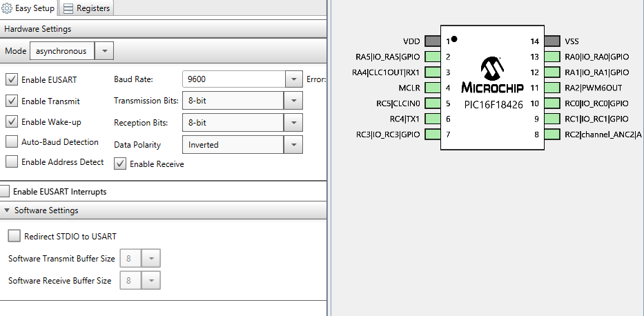This screenshot has width=644, height=316.
Task: Click pin 7 RC3 GPIO box
Action: [432, 134]
